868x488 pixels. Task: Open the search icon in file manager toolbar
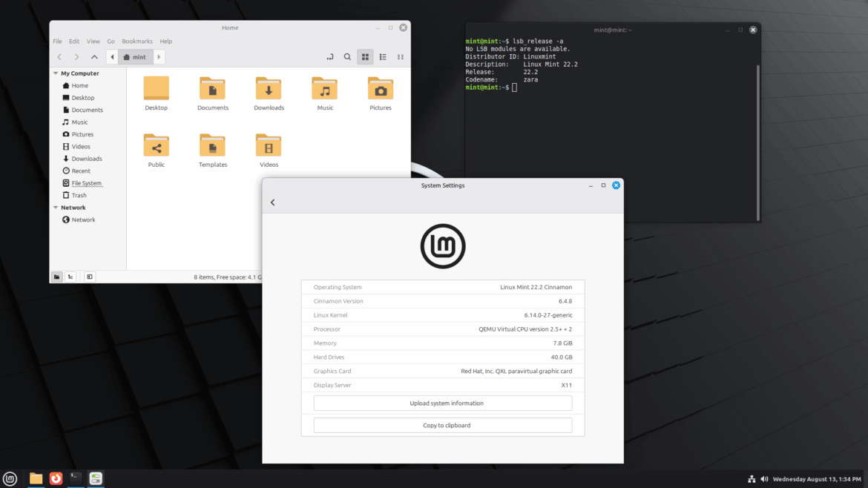pos(347,56)
